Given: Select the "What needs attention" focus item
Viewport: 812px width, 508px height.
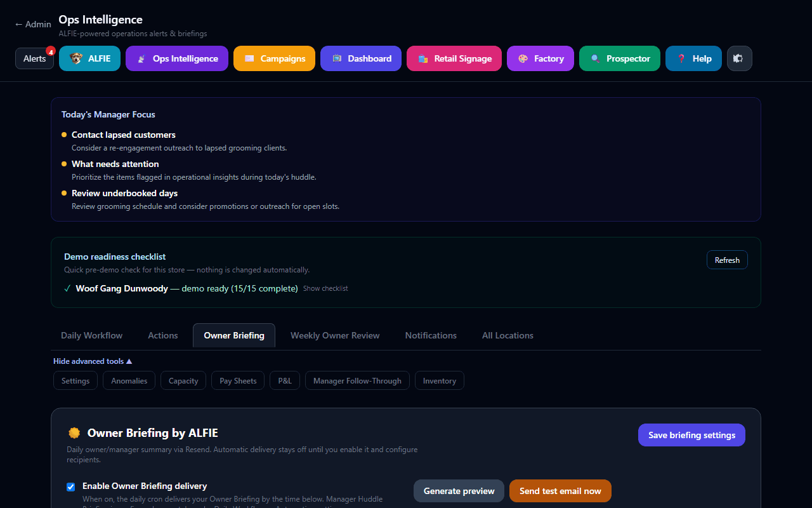Looking at the screenshot, I should tap(115, 164).
